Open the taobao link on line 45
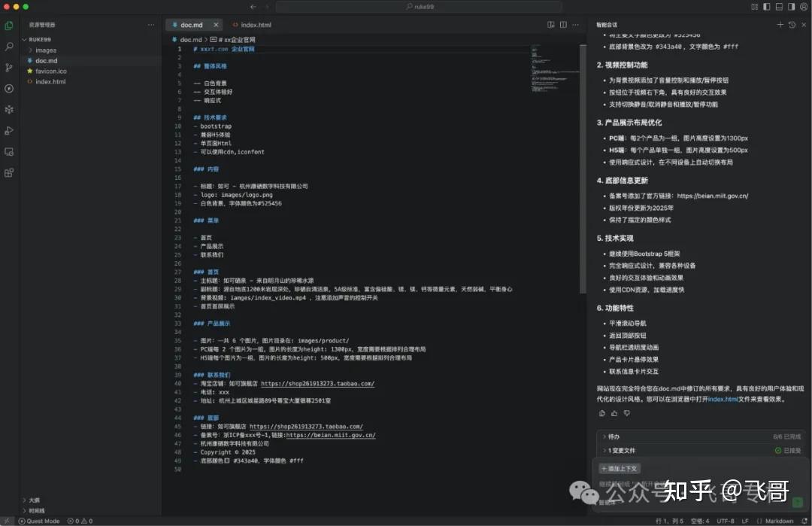This screenshot has width=812, height=526. coord(306,427)
